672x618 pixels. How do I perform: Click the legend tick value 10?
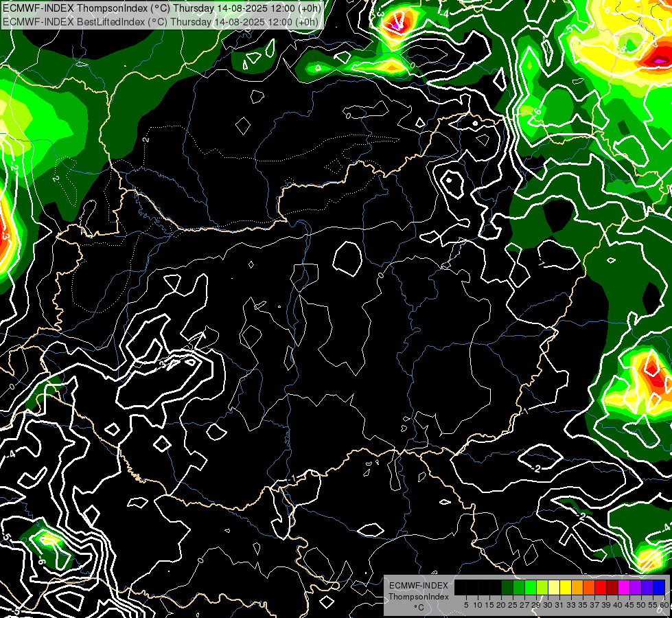(478, 605)
